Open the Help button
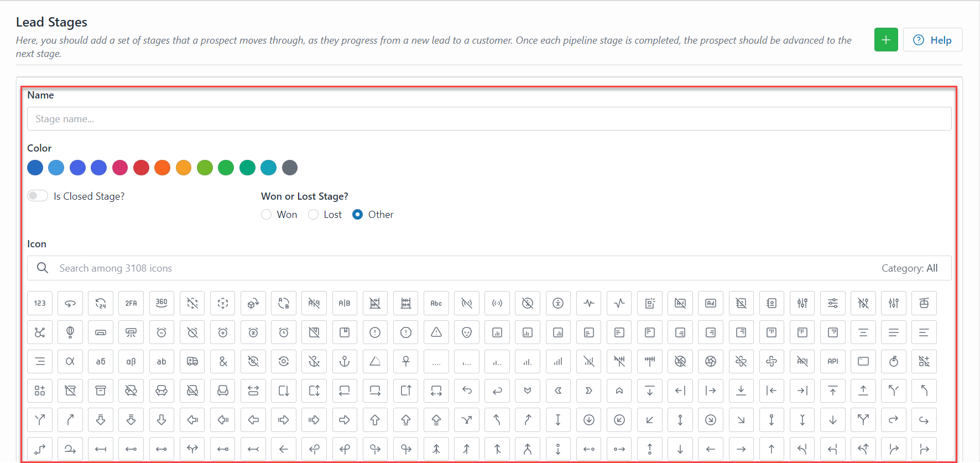 pyautogui.click(x=932, y=40)
